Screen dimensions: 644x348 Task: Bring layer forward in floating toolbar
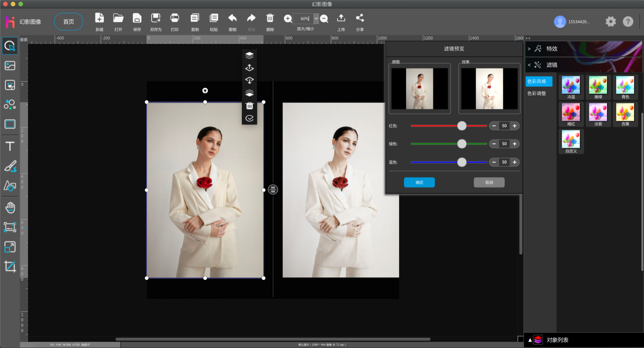[x=250, y=68]
